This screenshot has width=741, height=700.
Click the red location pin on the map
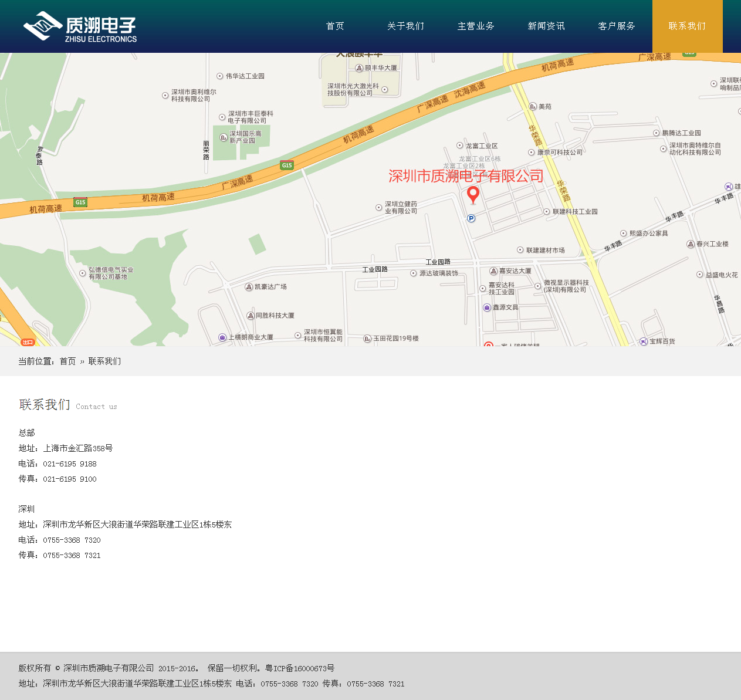[x=473, y=194]
